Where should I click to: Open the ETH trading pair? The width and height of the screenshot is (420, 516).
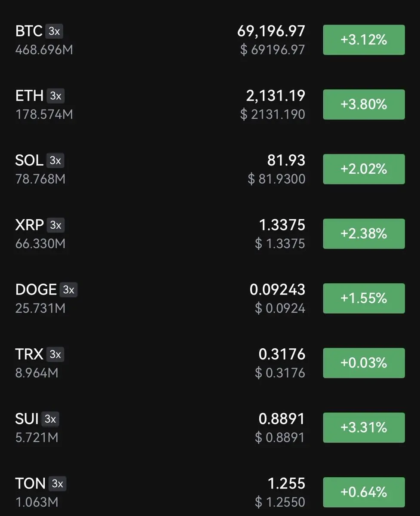point(29,96)
